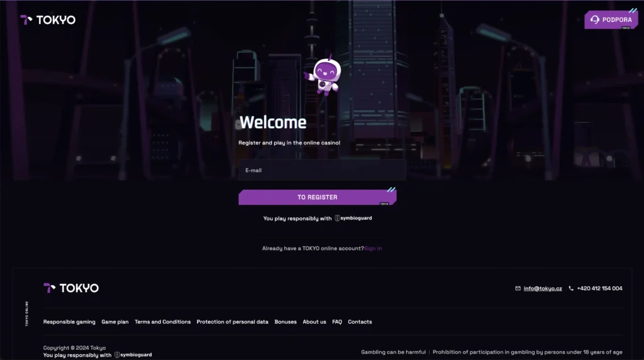
Task: Open Terms and Conditions footer link
Action: click(163, 322)
